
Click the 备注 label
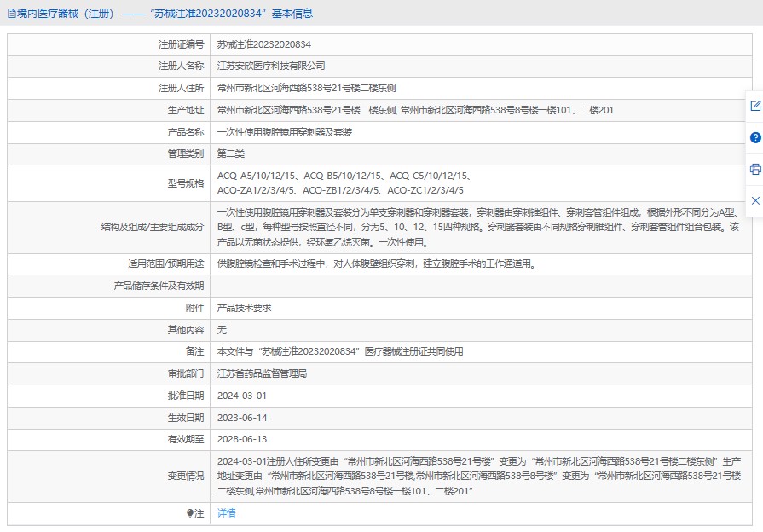[194, 351]
